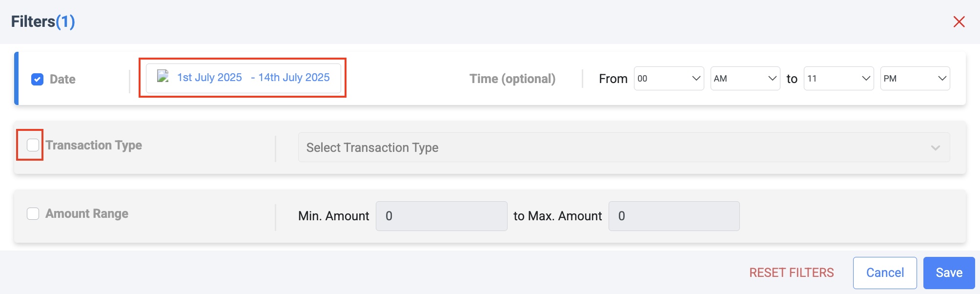980x294 pixels.
Task: Save the filter settings
Action: tap(949, 273)
